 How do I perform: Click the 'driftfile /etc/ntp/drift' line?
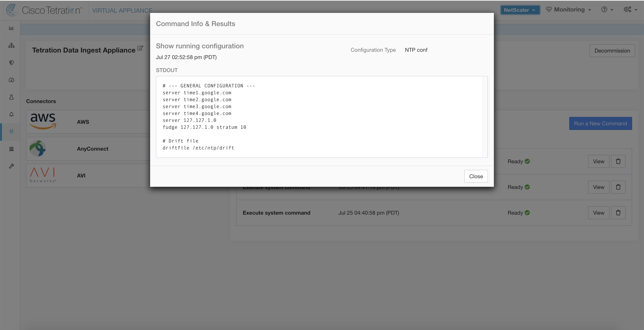click(x=198, y=148)
